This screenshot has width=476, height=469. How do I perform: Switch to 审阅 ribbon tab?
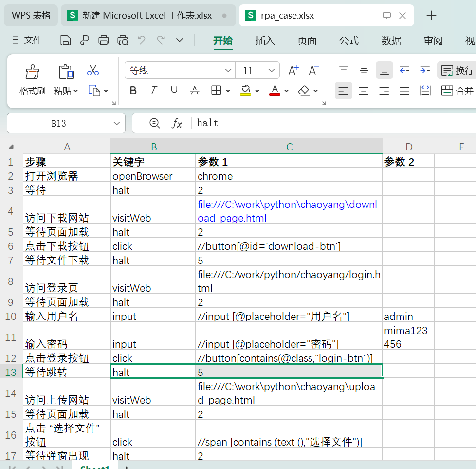(433, 40)
